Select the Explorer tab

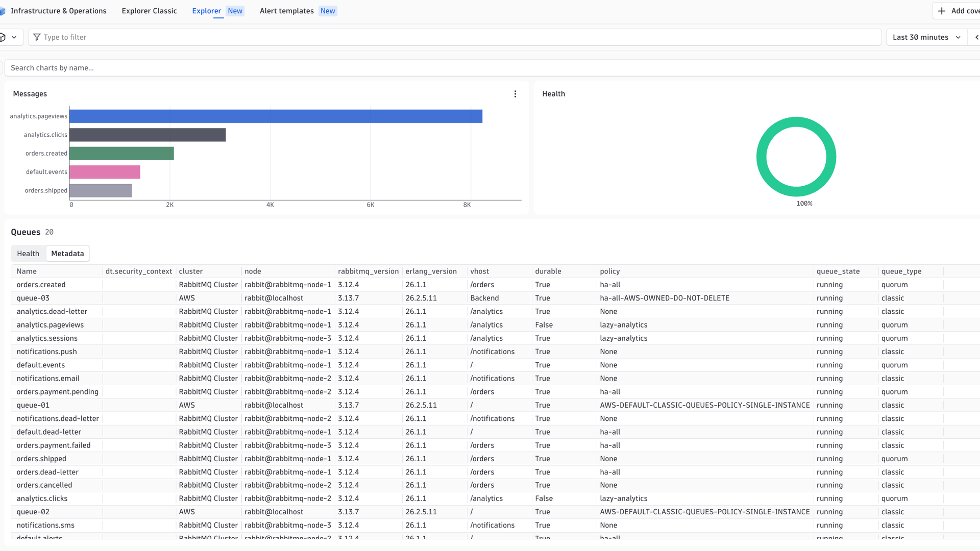click(x=206, y=11)
